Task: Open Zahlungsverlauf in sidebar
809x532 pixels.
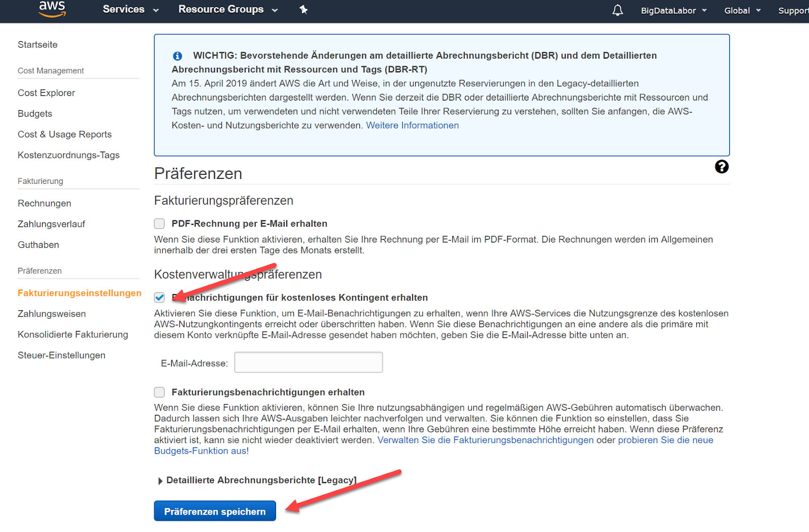Action: pyautogui.click(x=52, y=224)
